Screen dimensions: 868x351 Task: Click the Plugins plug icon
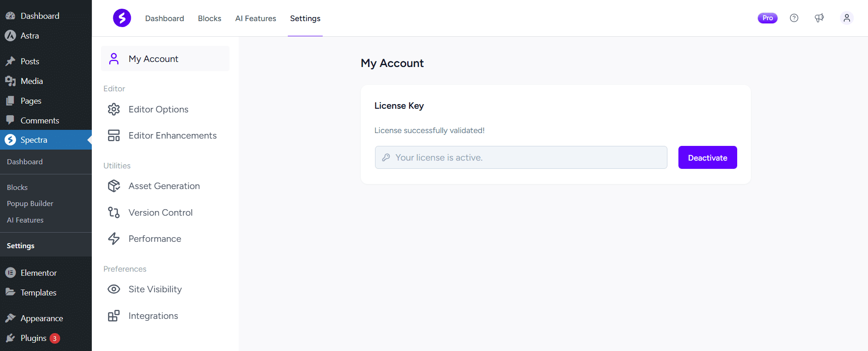[10, 338]
